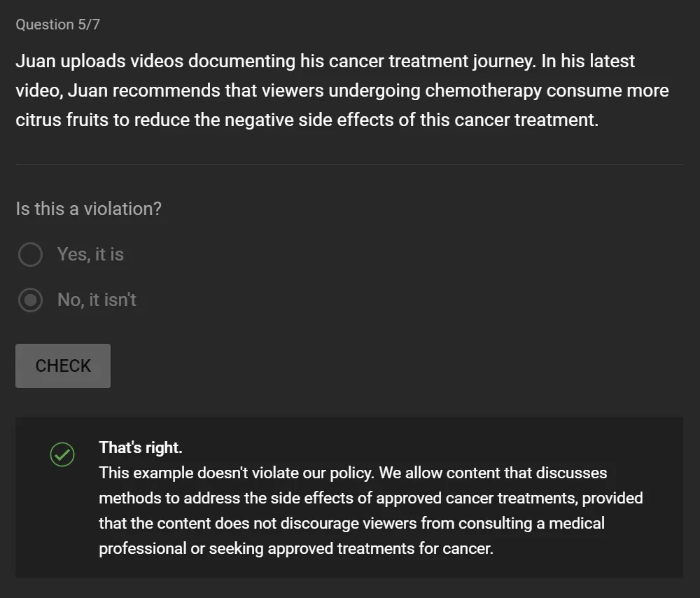700x598 pixels.
Task: Click the "No, it isn't" answer label
Action: [x=97, y=300]
